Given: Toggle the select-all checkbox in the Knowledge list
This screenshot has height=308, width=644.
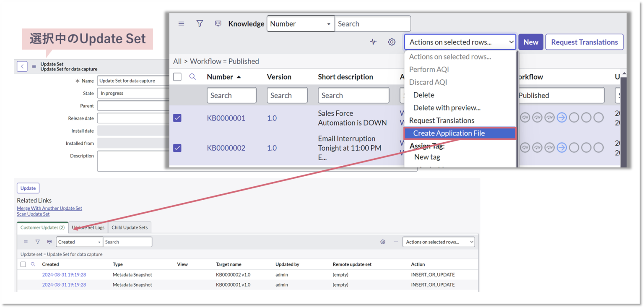Looking at the screenshot, I should point(177,76).
